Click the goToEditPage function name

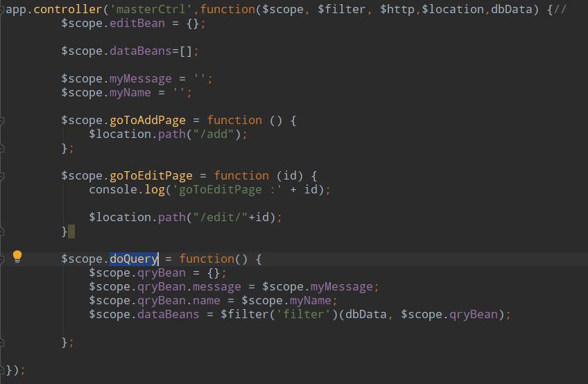tap(151, 176)
